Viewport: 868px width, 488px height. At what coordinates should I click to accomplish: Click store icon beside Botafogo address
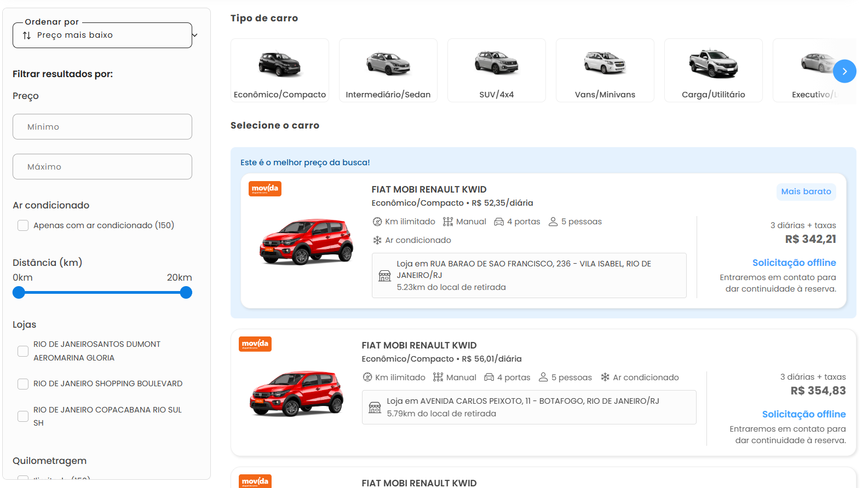pyautogui.click(x=375, y=408)
